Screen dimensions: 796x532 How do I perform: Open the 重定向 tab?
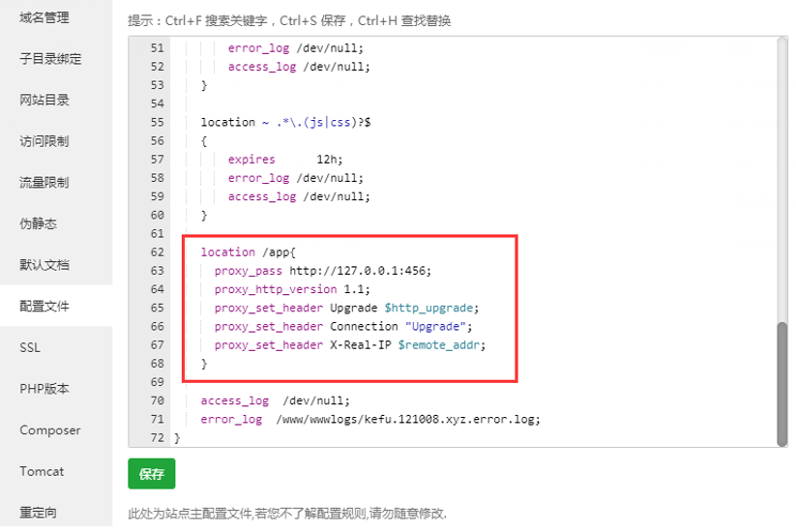38,513
